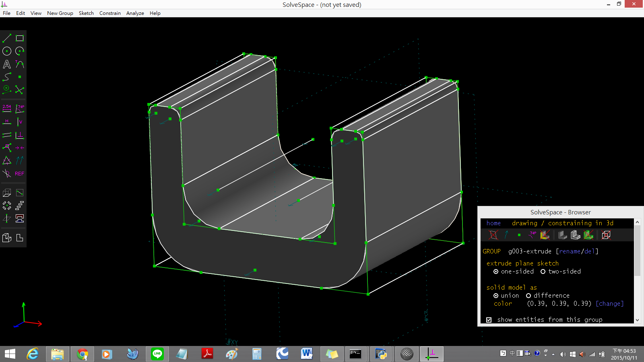Select the line segment sketch tool
The height and width of the screenshot is (362, 644).
pyautogui.click(x=7, y=38)
